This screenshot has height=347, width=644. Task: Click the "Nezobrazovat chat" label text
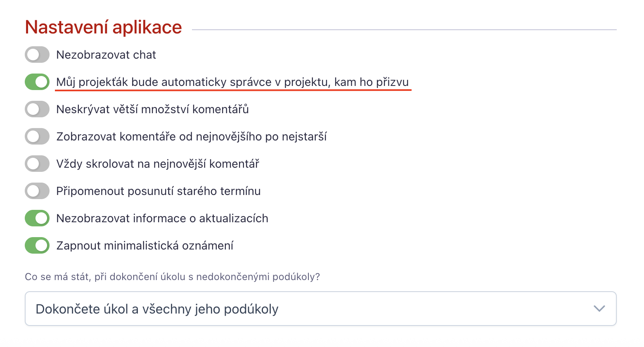pos(105,55)
